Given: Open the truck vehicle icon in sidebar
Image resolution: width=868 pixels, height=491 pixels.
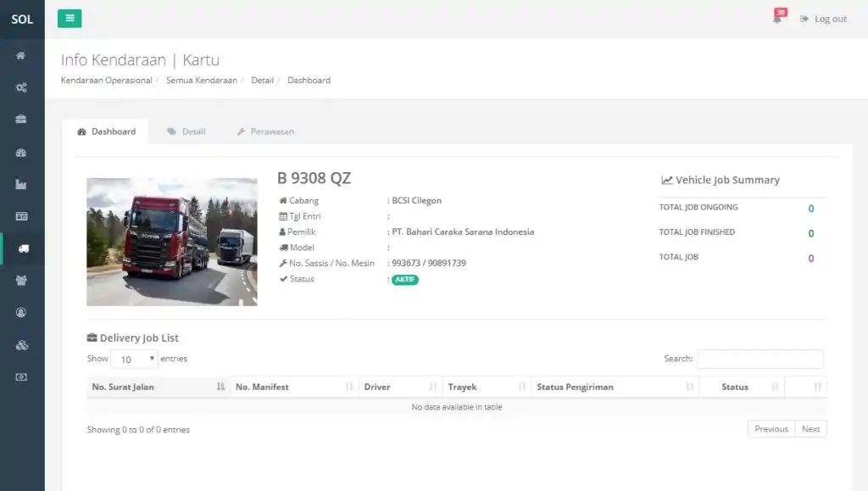Looking at the screenshot, I should tap(23, 248).
